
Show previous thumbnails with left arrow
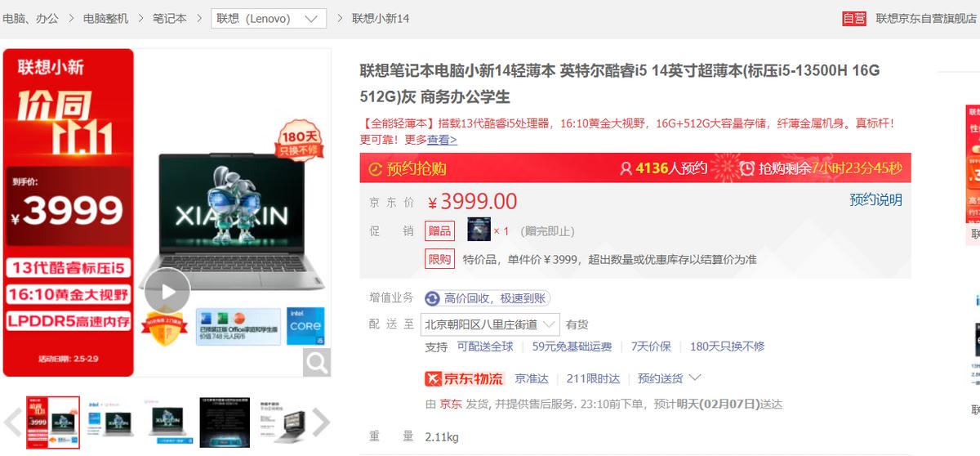(12, 422)
